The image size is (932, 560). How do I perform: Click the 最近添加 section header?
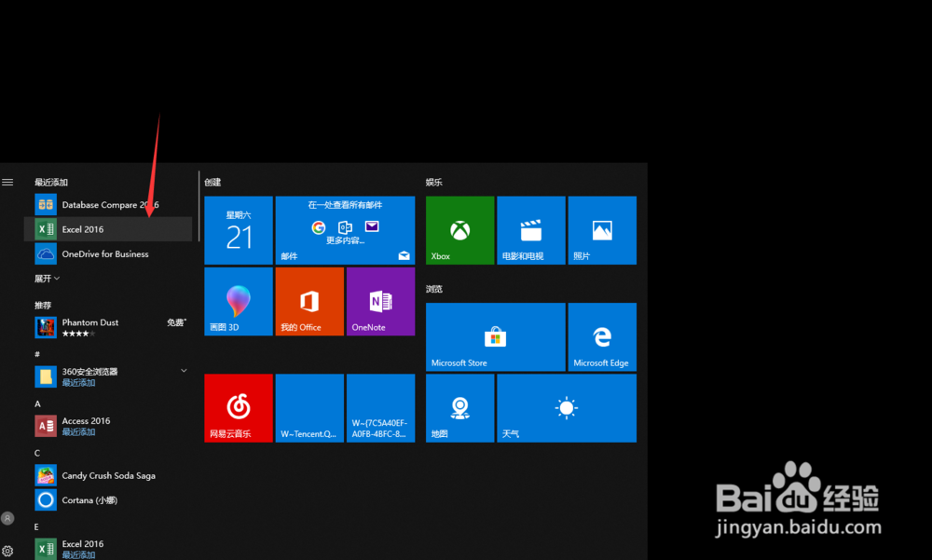(51, 182)
